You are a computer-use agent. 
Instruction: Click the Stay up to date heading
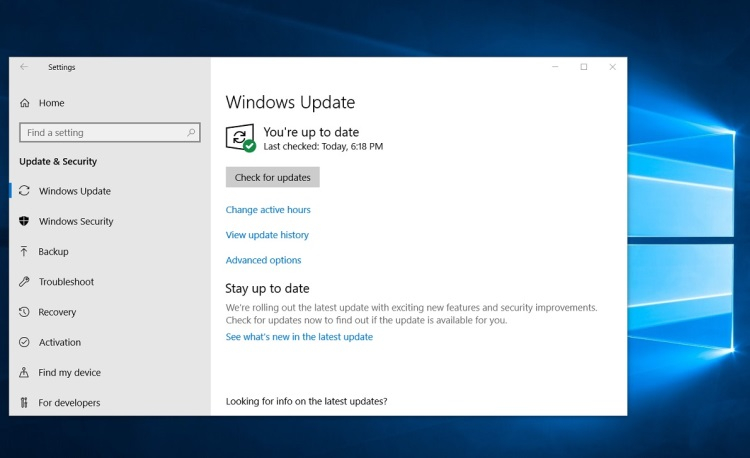pyautogui.click(x=267, y=288)
